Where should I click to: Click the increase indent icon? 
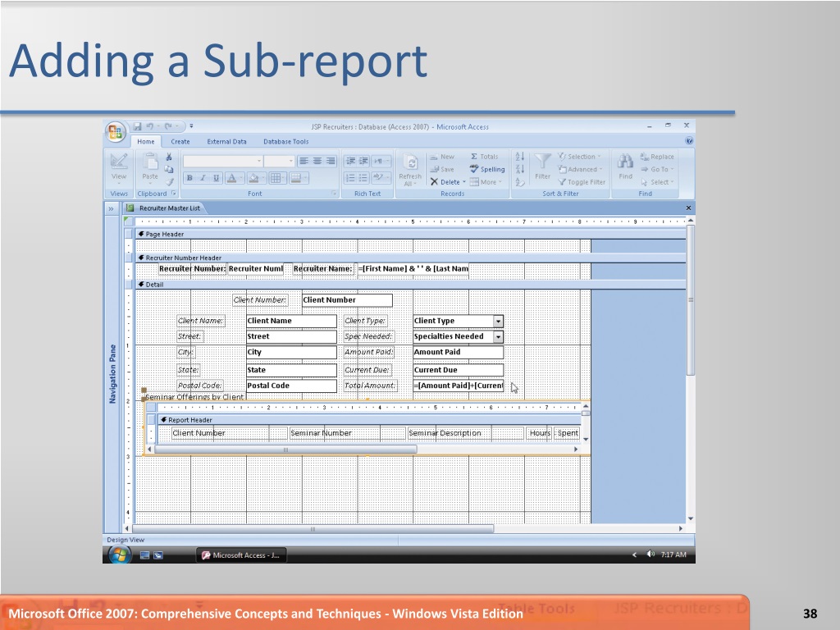[363, 161]
